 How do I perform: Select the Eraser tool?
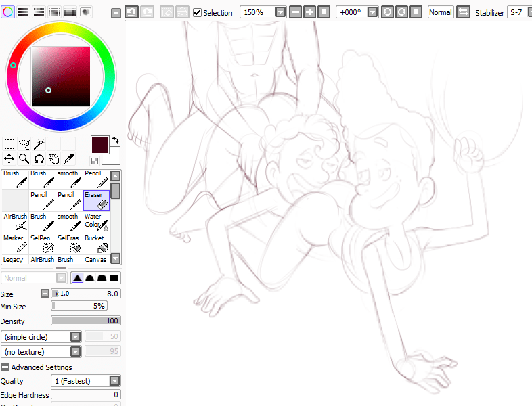tap(96, 200)
